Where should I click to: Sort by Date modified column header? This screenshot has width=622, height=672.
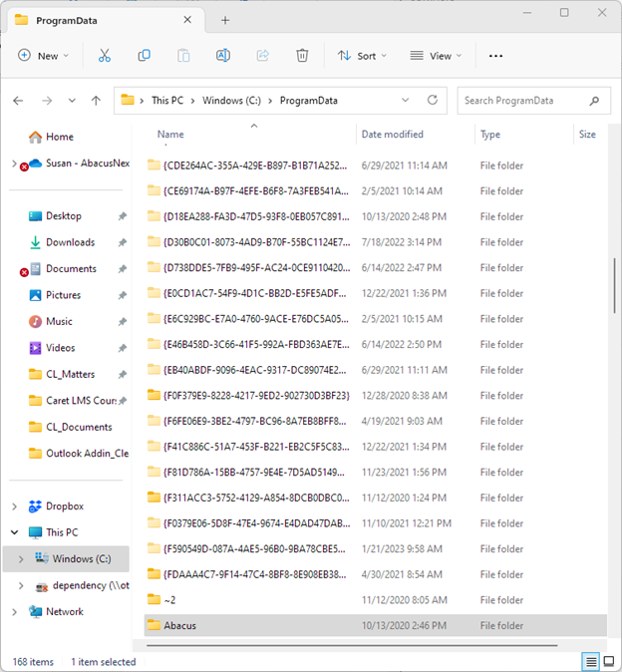click(x=392, y=135)
